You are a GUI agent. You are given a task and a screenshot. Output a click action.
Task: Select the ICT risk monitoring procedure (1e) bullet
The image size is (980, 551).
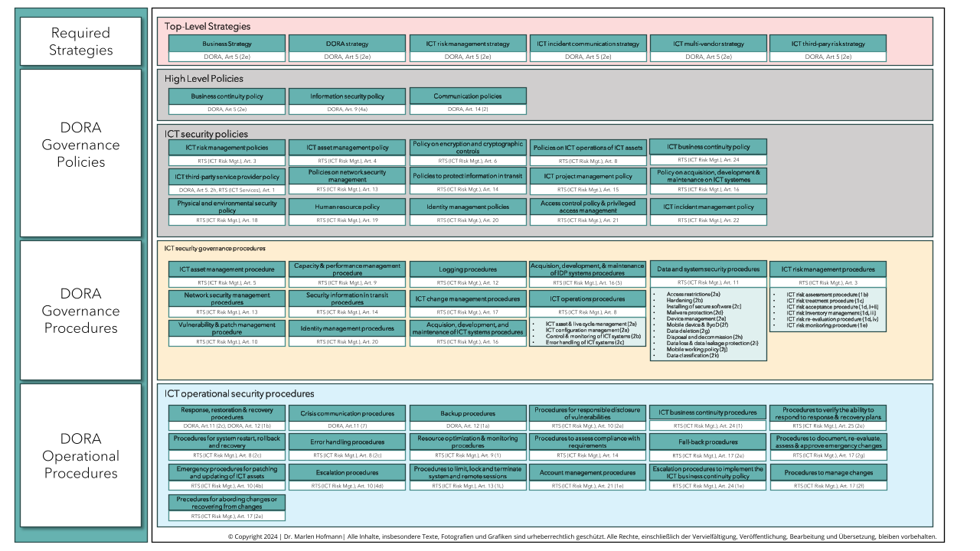pos(826,325)
